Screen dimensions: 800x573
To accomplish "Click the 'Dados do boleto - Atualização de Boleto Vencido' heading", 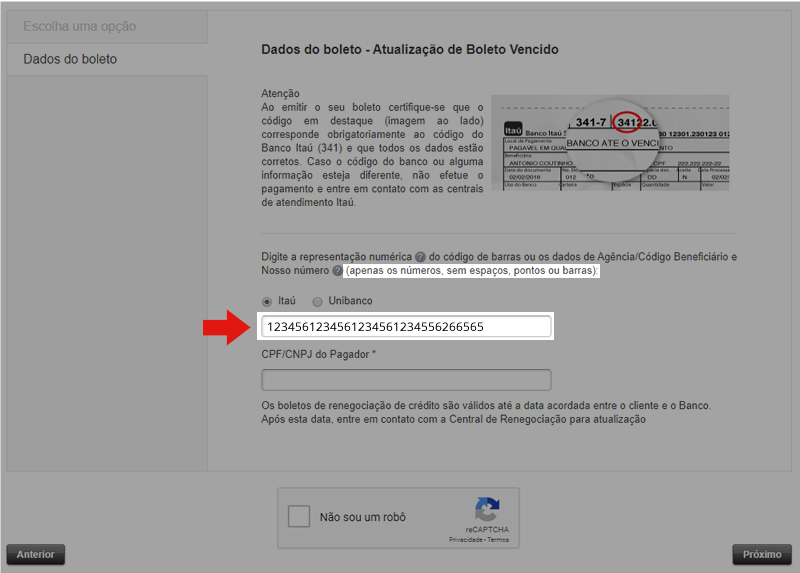I will click(x=410, y=49).
